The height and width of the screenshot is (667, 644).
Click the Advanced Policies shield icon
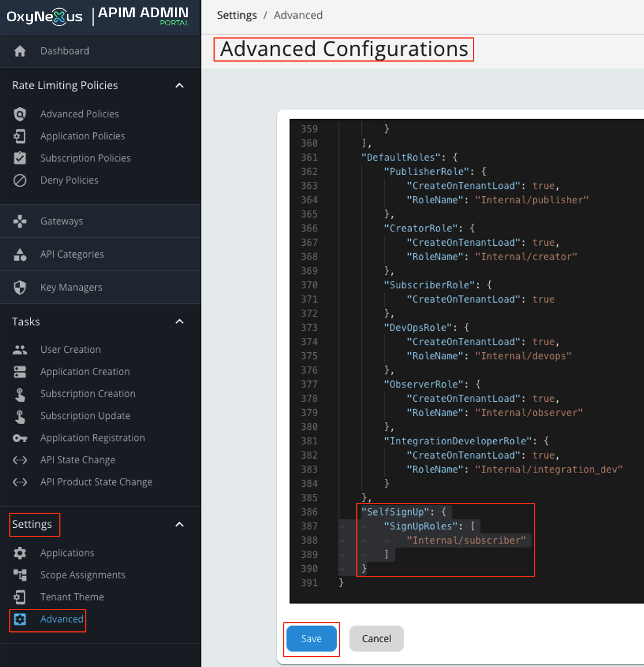(x=20, y=114)
